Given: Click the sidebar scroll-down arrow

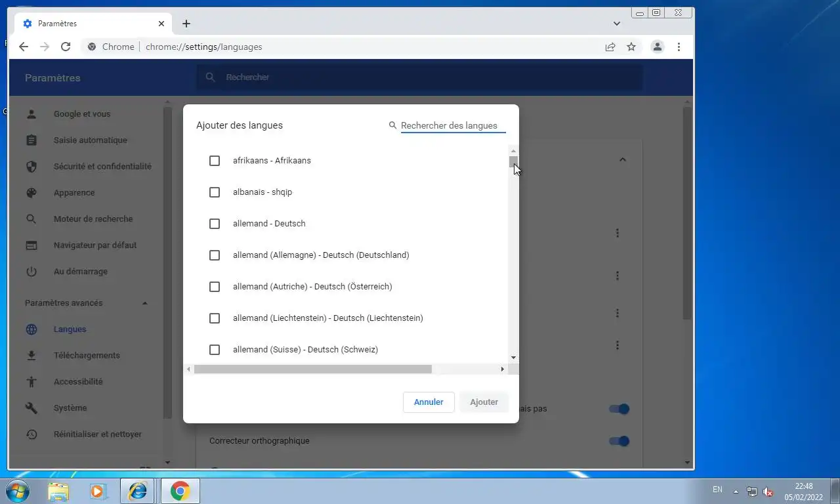Looking at the screenshot, I should (x=167, y=463).
